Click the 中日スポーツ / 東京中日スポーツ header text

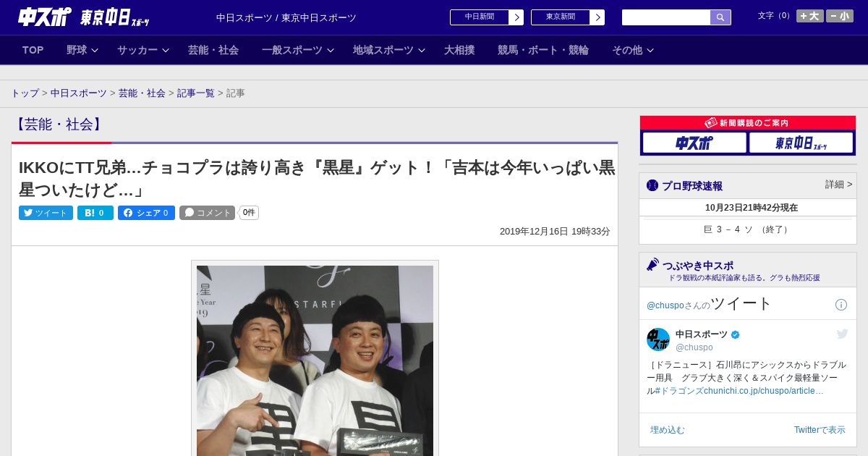[x=286, y=18]
